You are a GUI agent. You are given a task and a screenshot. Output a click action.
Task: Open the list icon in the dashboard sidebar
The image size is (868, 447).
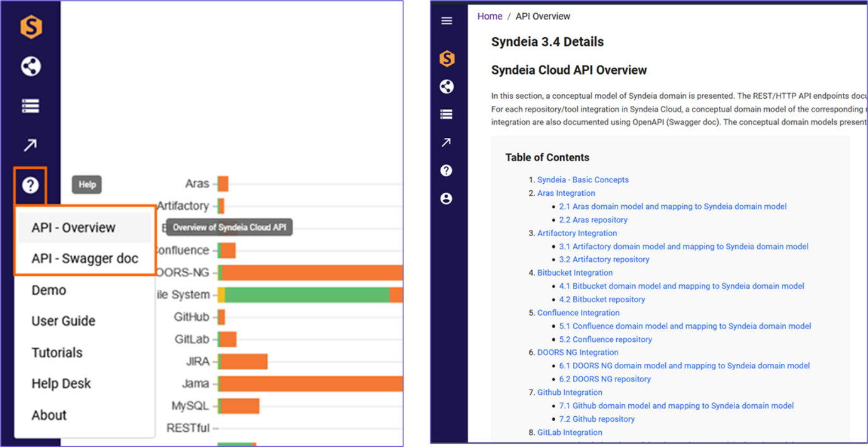[x=31, y=106]
